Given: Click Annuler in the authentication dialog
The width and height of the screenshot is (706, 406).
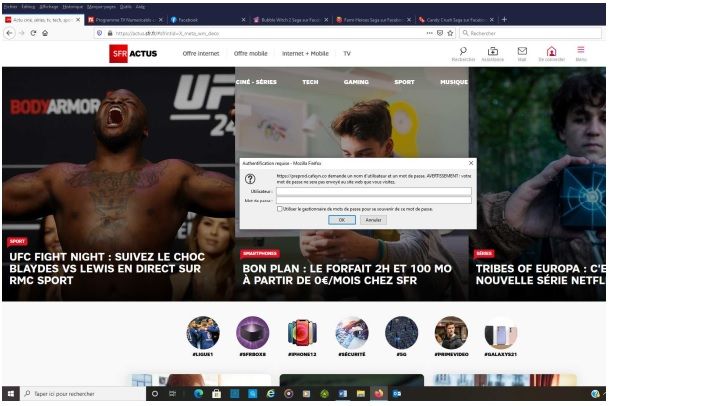Looking at the screenshot, I should click(x=373, y=219).
